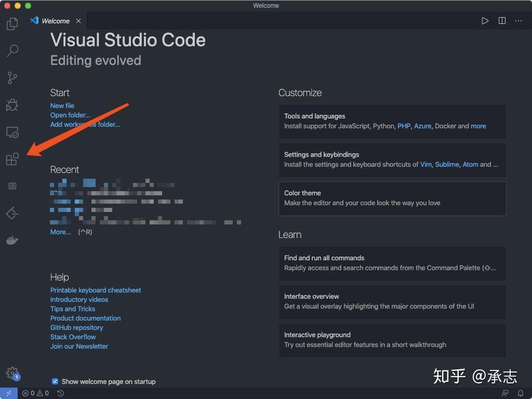Open the Printable keyboard cheatsheet link
532x399 pixels.
[x=96, y=290]
